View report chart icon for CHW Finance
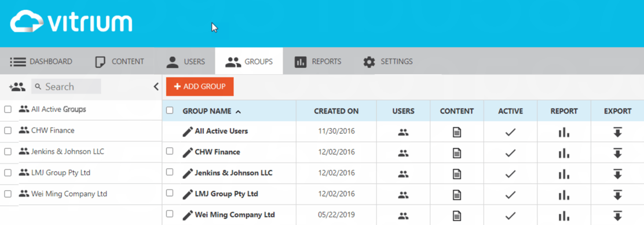644x225 pixels. (x=564, y=154)
